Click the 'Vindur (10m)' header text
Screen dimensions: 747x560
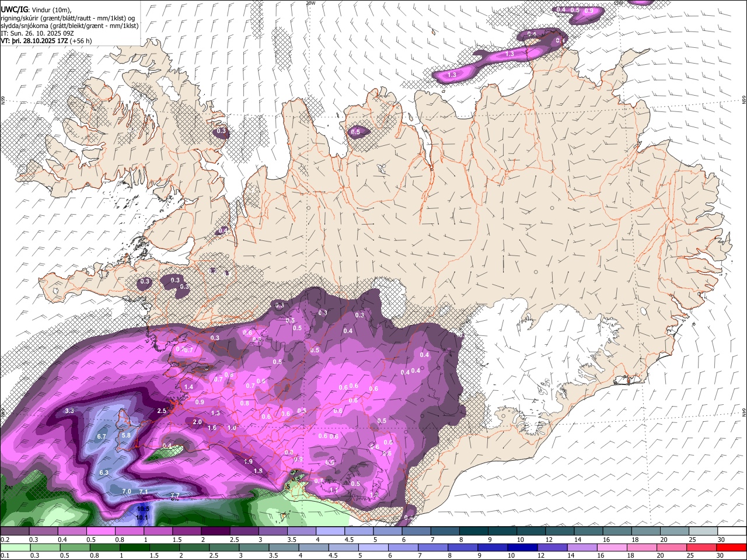52,10
